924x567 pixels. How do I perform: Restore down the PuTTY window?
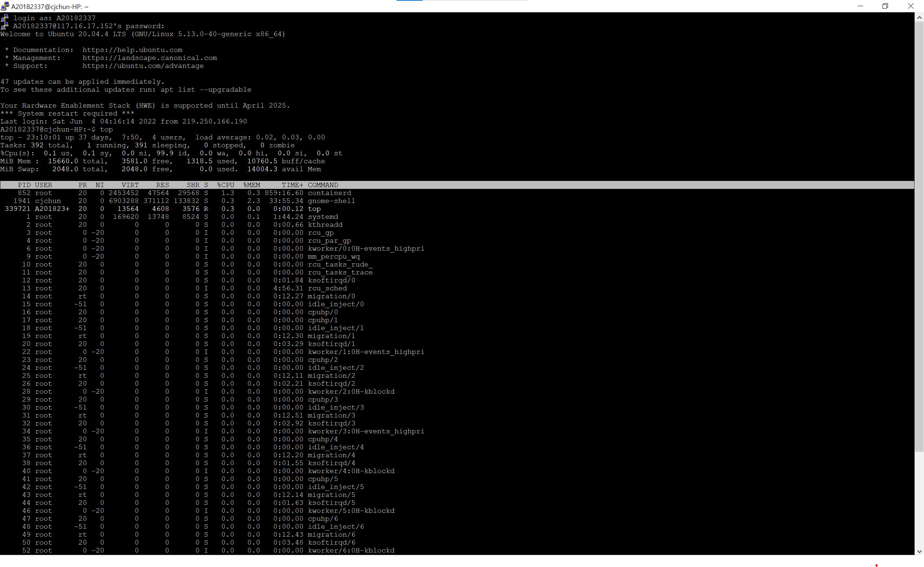(885, 6)
